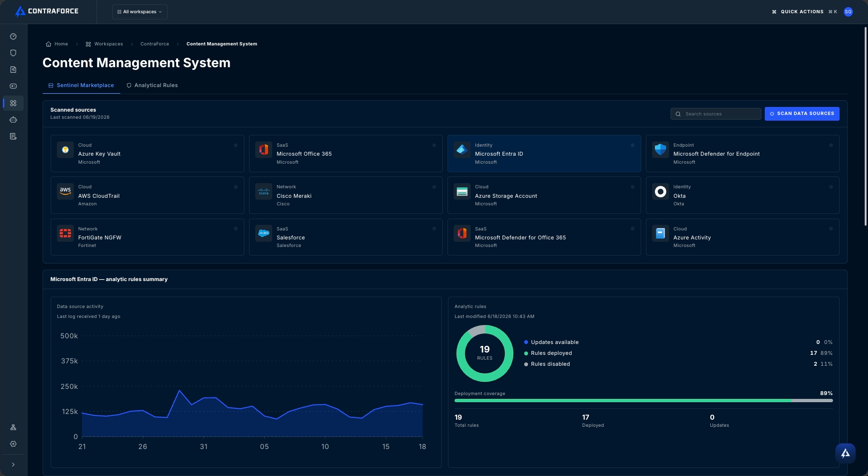This screenshot has width=868, height=476.
Task: Switch to Analytical Rules tab
Action: point(152,86)
